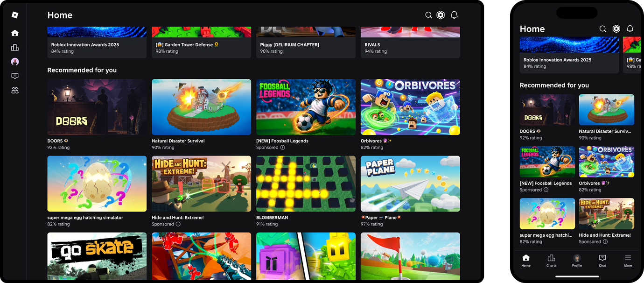Open the golf flag game thumbnail on desktop

[x=410, y=256]
